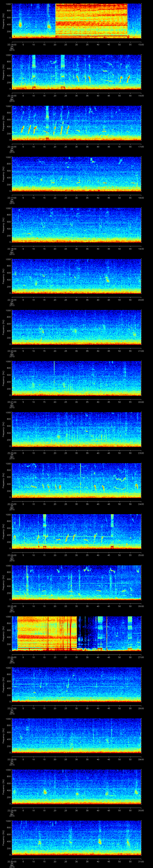Click the '22:14:00' start time label
Image resolution: width=153 pixels, height=868 pixels.
coord(12,44)
